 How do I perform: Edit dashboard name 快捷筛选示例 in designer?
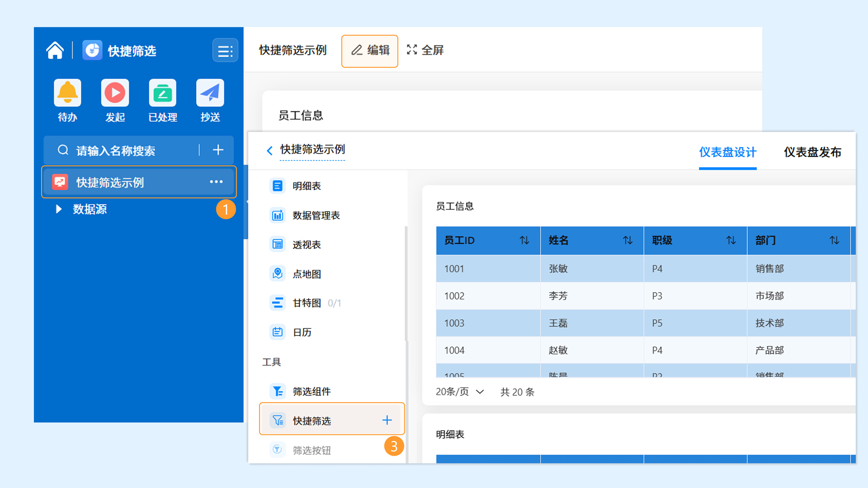point(312,150)
